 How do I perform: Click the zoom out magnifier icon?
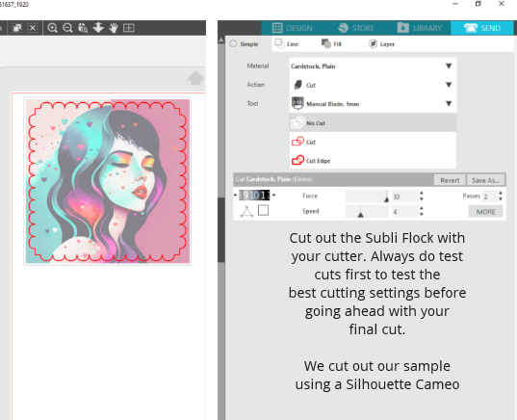pyautogui.click(x=67, y=28)
